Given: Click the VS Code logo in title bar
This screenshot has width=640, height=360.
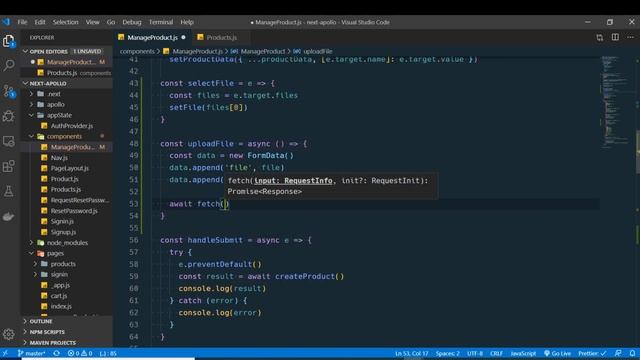Looking at the screenshot, I should click(6, 22).
